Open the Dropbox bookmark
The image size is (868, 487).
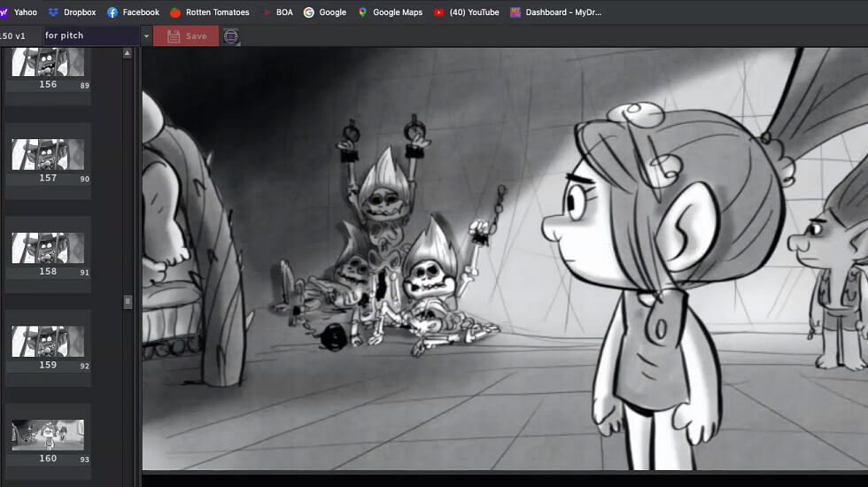(72, 12)
